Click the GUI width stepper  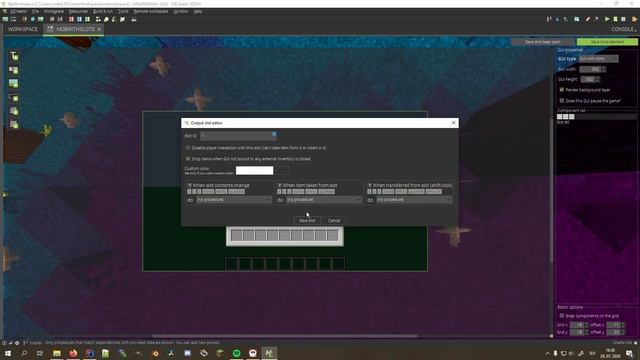coord(604,69)
